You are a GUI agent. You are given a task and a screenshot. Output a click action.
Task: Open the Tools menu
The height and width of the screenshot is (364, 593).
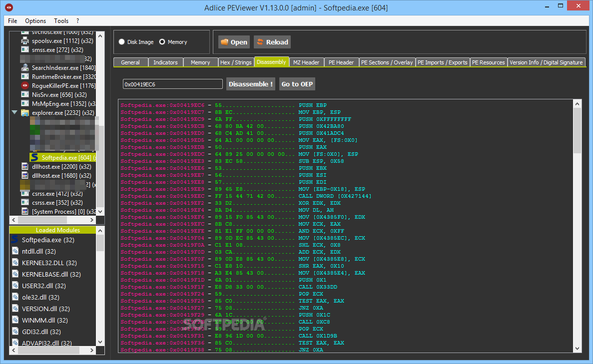[x=61, y=21]
